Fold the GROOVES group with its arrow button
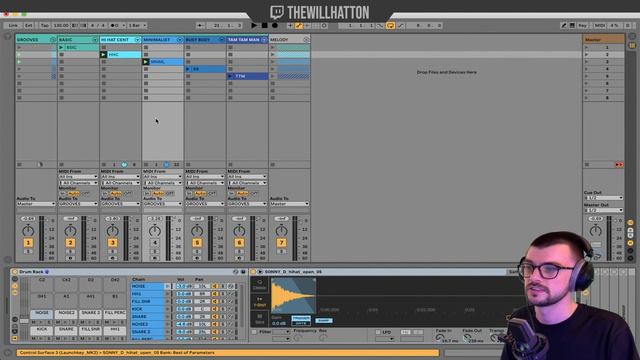 point(53,40)
